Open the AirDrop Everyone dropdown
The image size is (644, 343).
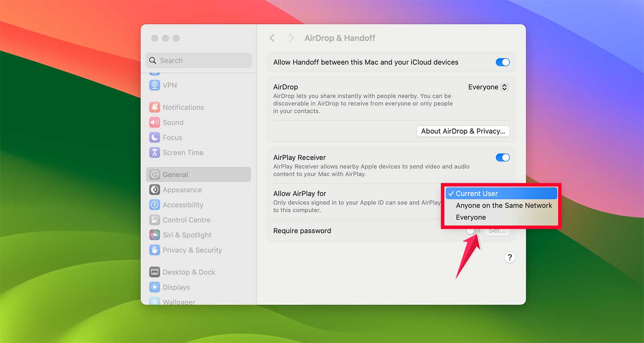[x=488, y=87]
